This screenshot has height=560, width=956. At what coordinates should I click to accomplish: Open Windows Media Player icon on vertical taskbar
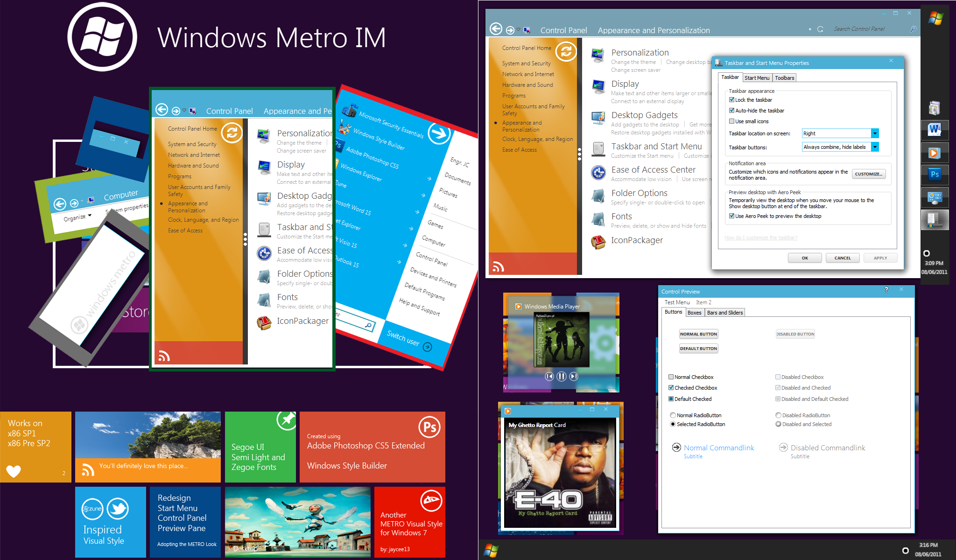[x=935, y=153]
